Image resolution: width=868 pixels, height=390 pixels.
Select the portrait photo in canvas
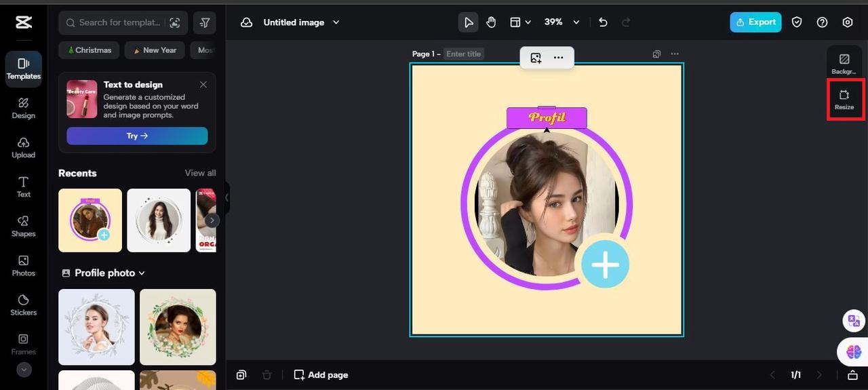pos(546,203)
